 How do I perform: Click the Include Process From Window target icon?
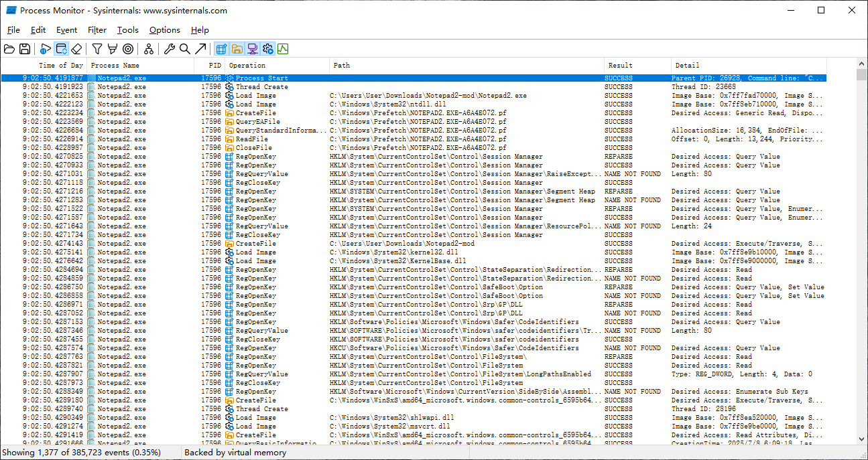128,49
